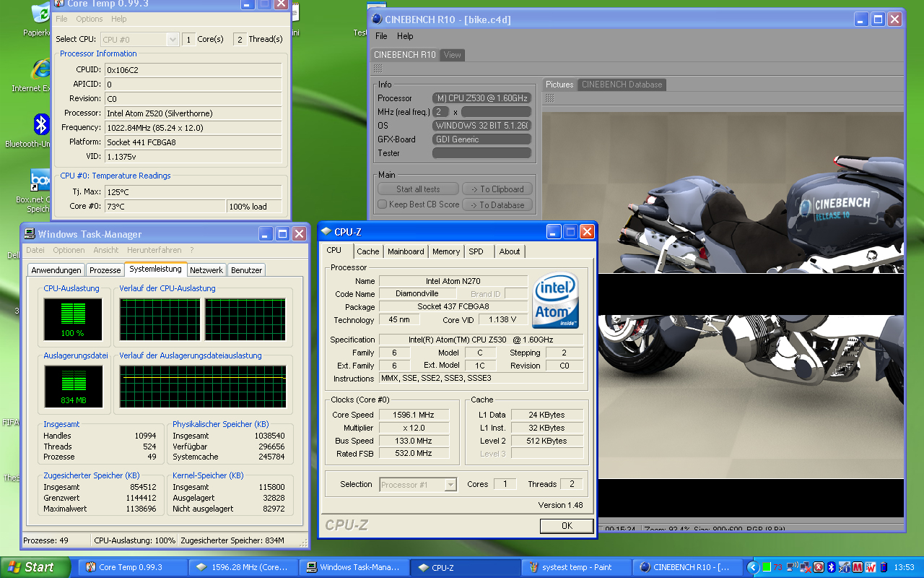This screenshot has height=578, width=924.
Task: Click the wireless network tray icon
Action: pos(792,567)
